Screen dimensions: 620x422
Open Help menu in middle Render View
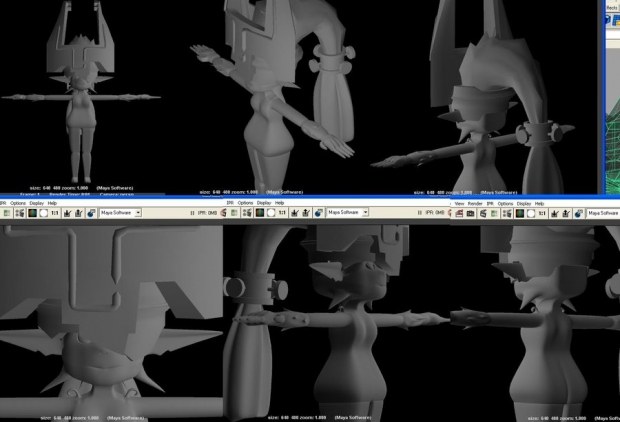280,203
